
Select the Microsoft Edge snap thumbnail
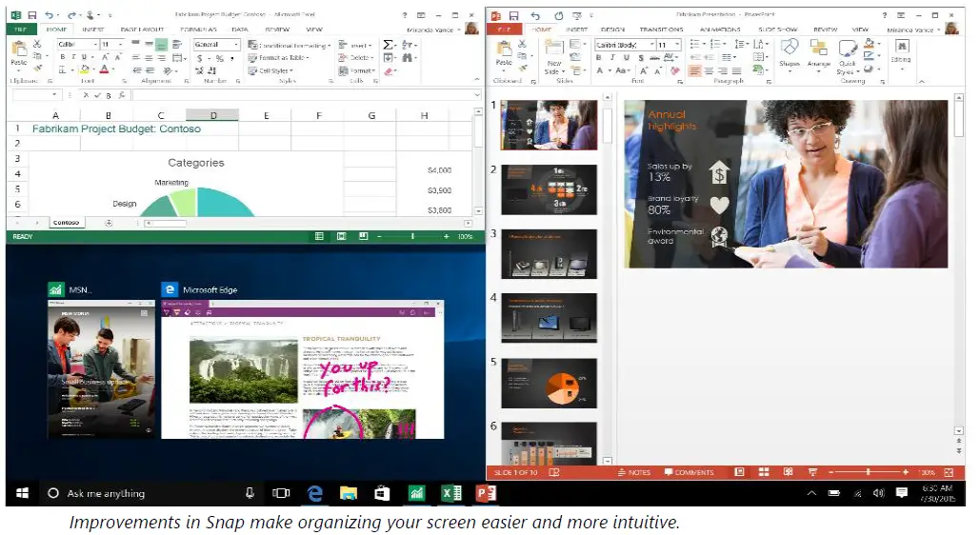(x=303, y=369)
